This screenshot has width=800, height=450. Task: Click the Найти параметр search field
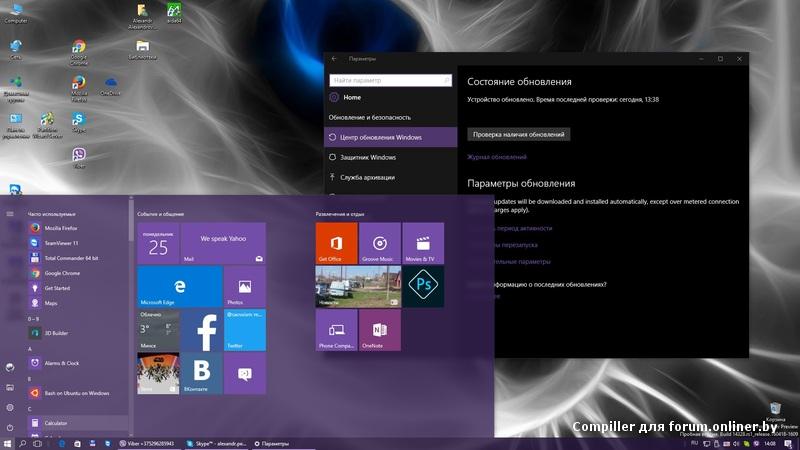pos(389,80)
